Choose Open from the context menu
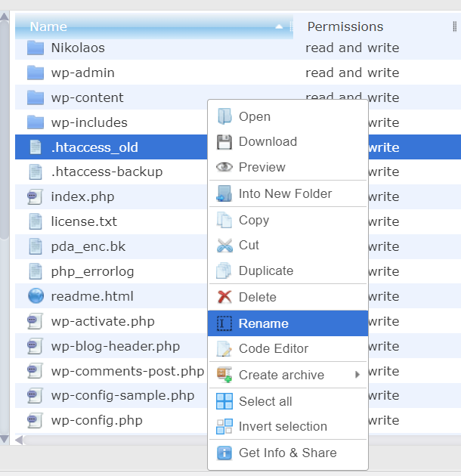 pyautogui.click(x=288, y=116)
